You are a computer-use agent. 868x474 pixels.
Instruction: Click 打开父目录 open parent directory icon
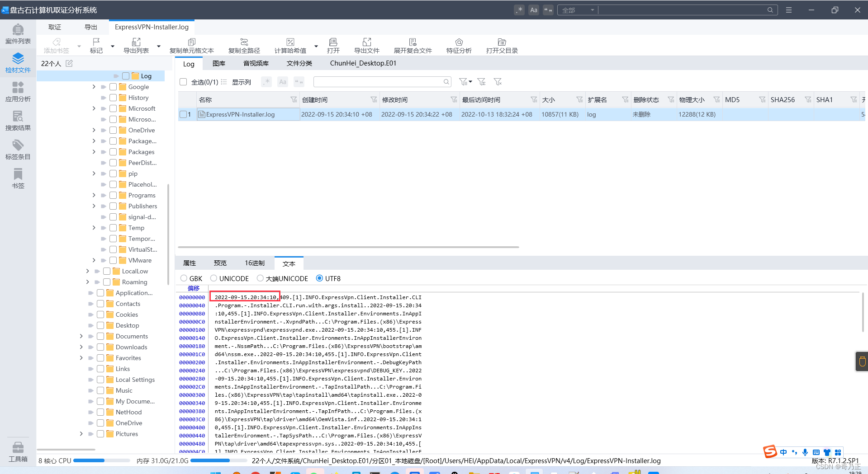[502, 46]
